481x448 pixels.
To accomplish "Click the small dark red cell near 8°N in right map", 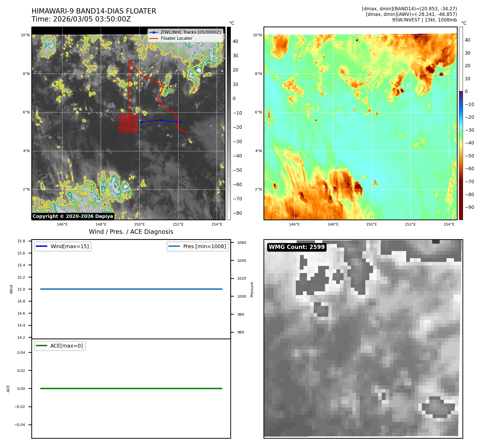I will [441, 74].
